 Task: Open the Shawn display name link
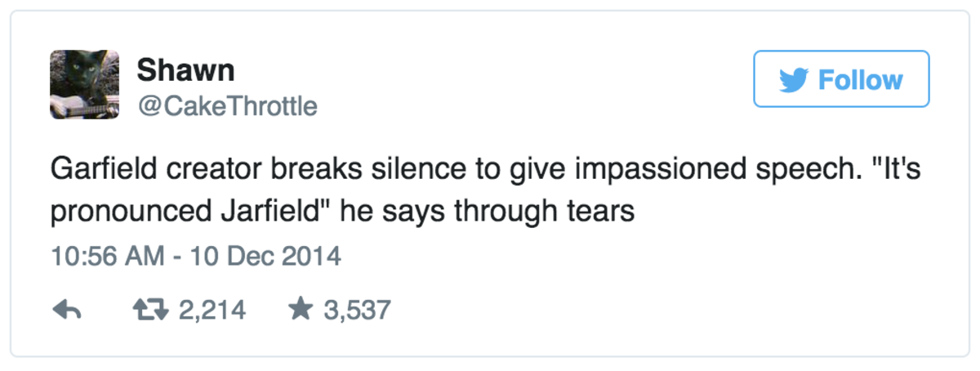(185, 71)
